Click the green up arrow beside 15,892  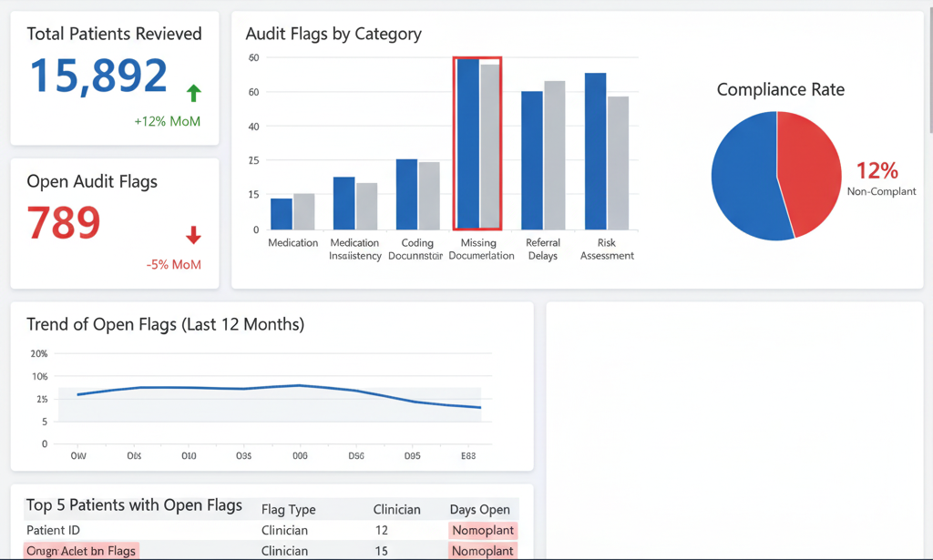pyautogui.click(x=193, y=92)
